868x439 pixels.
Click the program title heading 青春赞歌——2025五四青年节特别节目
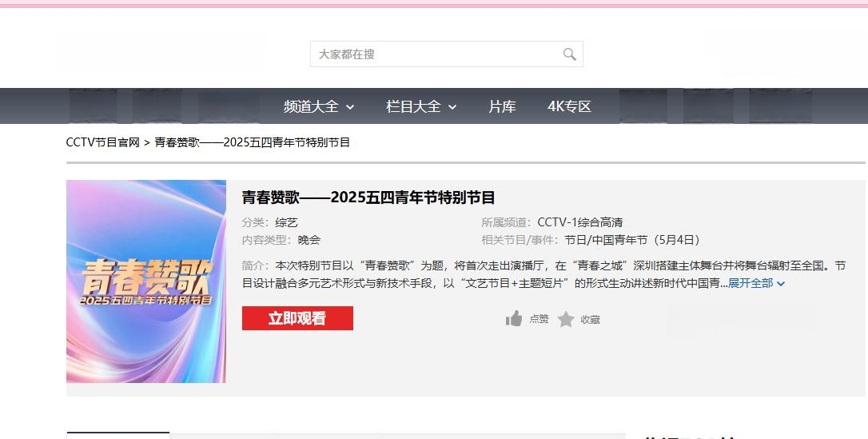pyautogui.click(x=368, y=198)
